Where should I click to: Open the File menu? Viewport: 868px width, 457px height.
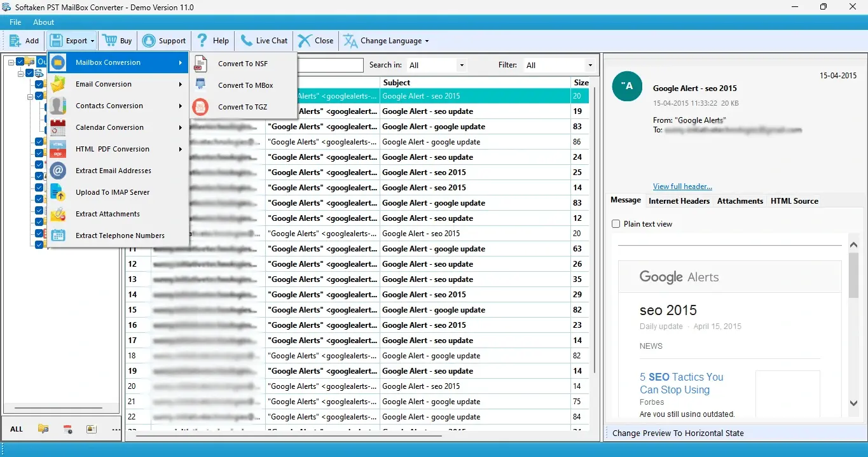click(15, 22)
